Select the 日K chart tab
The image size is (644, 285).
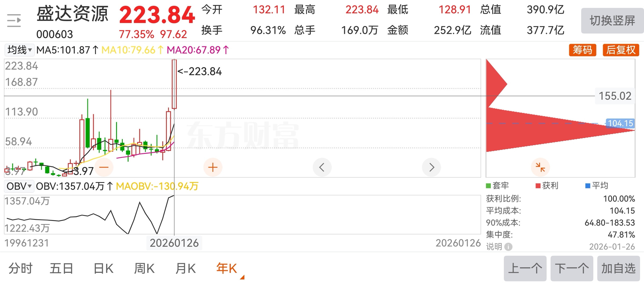pyautogui.click(x=103, y=268)
